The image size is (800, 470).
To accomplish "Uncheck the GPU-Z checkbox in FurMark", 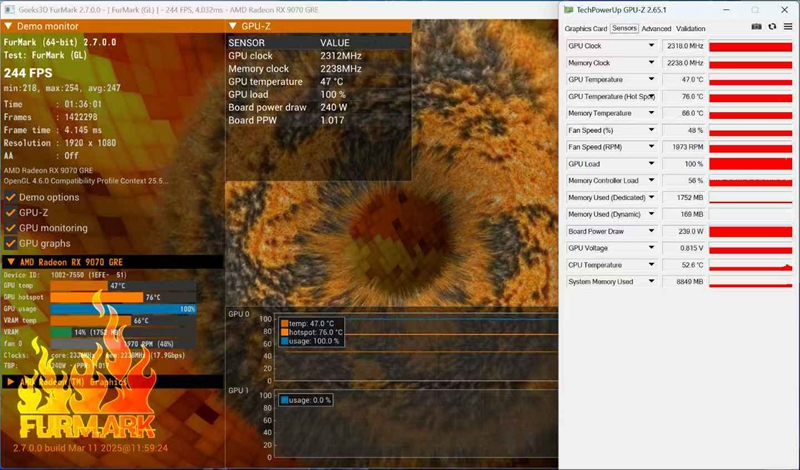I will click(10, 212).
